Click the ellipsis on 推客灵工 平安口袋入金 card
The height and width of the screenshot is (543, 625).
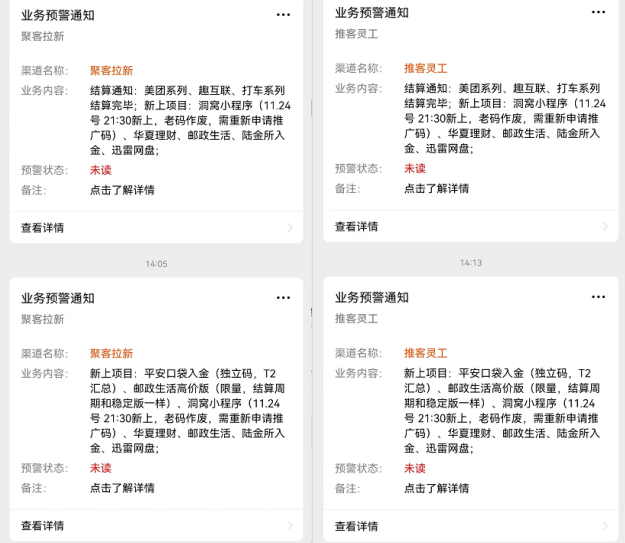(x=598, y=297)
